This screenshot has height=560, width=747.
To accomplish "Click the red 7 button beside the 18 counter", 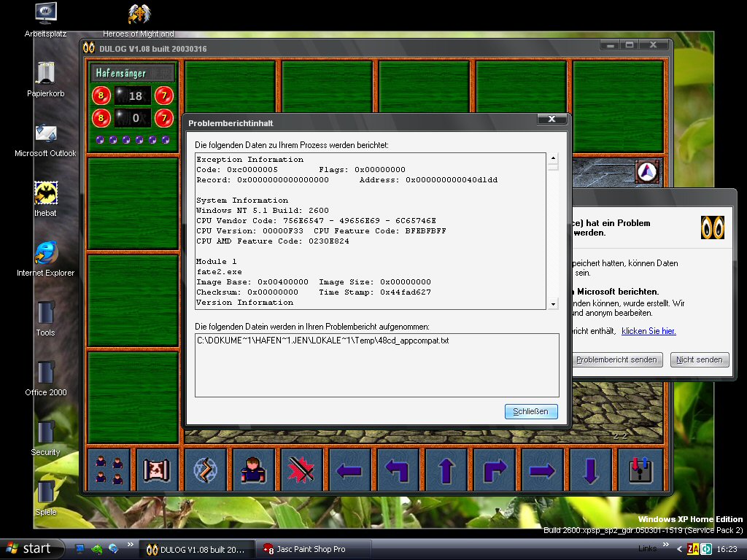I will pos(164,96).
